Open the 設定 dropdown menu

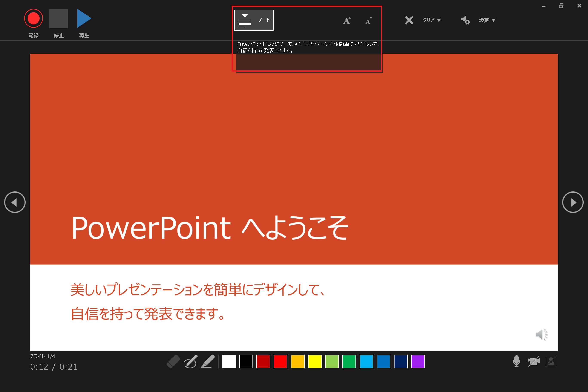[x=487, y=20]
